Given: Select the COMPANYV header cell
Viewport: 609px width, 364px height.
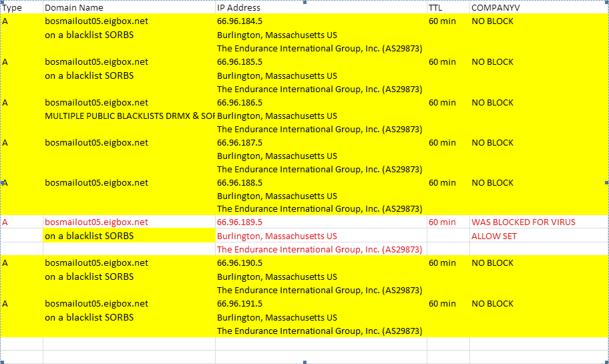Looking at the screenshot, I should coord(539,7).
